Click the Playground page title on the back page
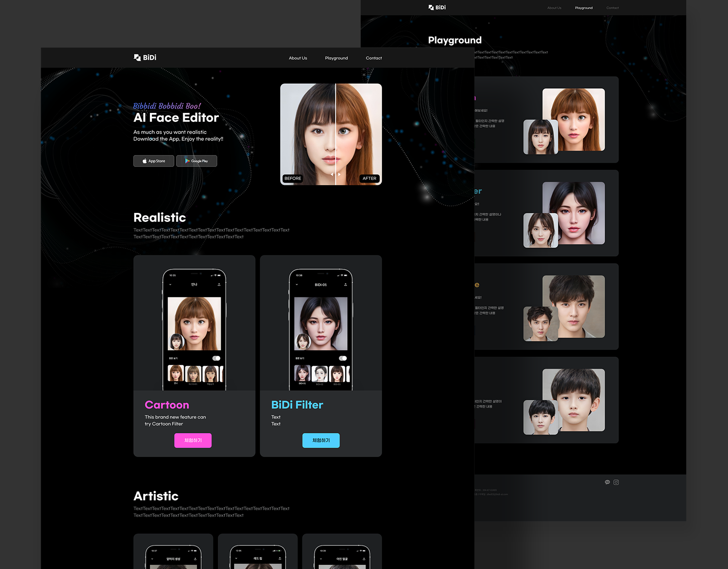 (455, 40)
